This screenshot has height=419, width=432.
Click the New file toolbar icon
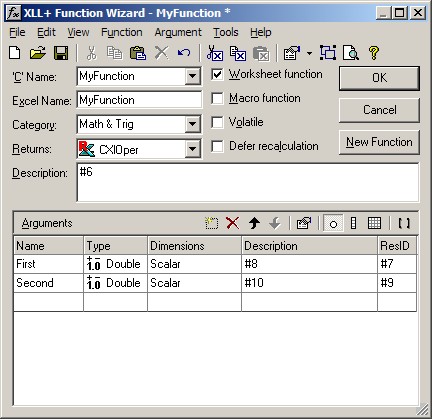click(15, 53)
